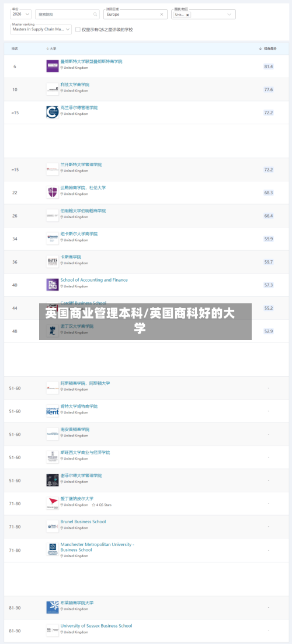Expand the country/region dropdown chevron
The width and height of the screenshot is (292, 644).
pyautogui.click(x=229, y=15)
